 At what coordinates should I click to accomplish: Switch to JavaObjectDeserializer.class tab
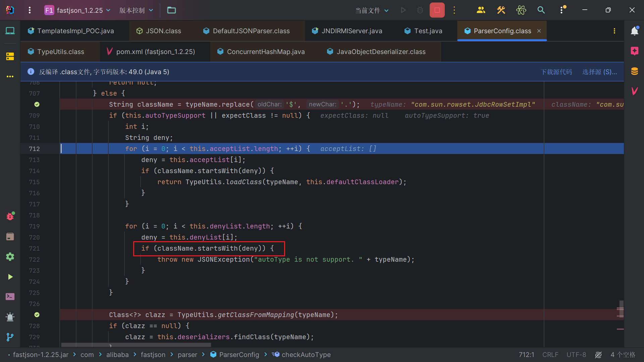pyautogui.click(x=376, y=52)
